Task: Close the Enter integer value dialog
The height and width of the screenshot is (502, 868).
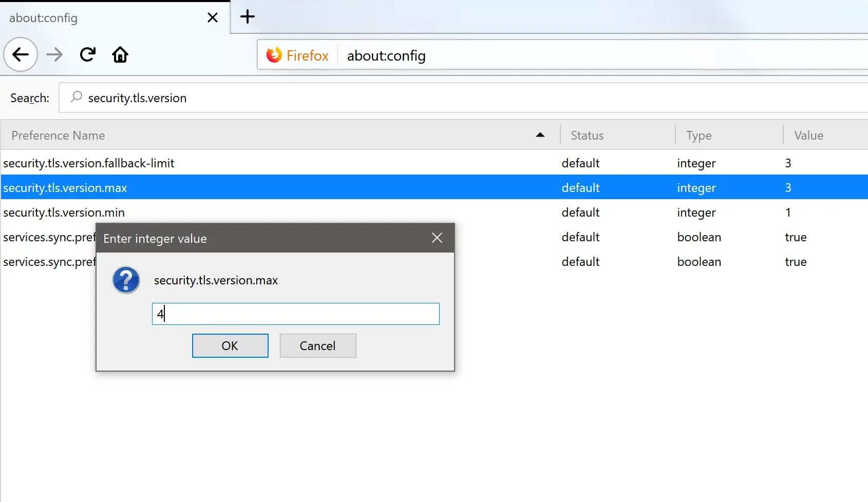Action: click(x=437, y=238)
